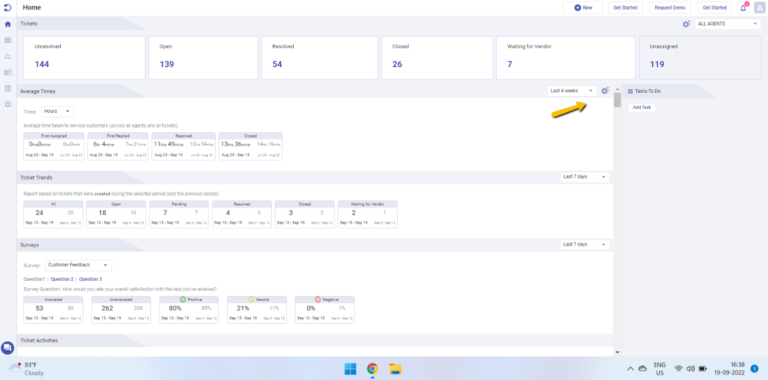The width and height of the screenshot is (768, 380).
Task: Open the Waiting for Vendor card
Action: click(x=566, y=58)
